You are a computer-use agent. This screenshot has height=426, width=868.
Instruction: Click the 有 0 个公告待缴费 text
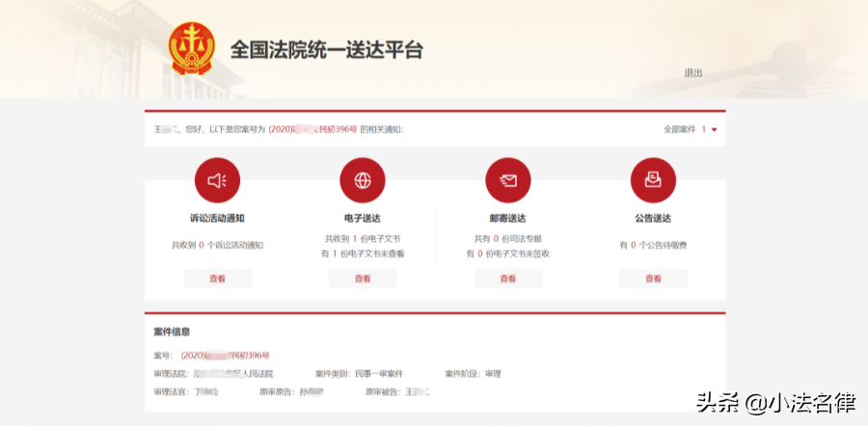[653, 245]
